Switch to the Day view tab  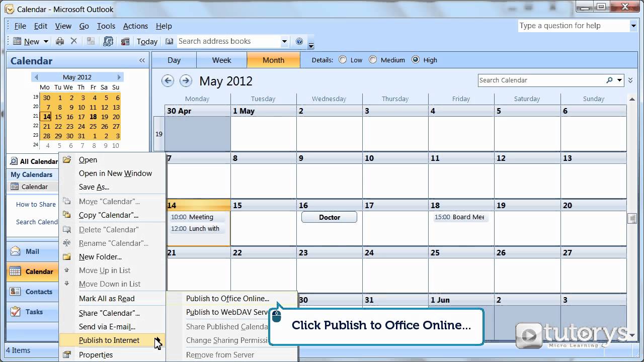pos(174,60)
